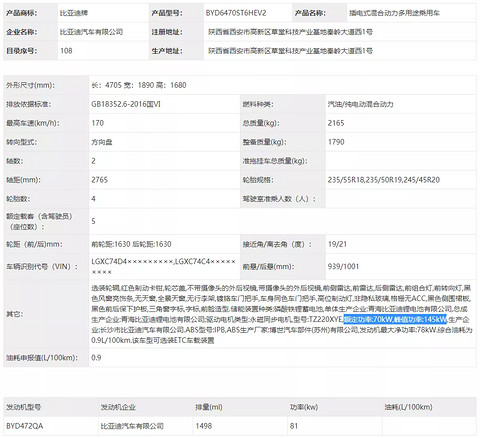This screenshot has height=438, width=480.
Task: Click the '车辆识别代号（VIN）:' label
Action: pyautogui.click(x=42, y=267)
